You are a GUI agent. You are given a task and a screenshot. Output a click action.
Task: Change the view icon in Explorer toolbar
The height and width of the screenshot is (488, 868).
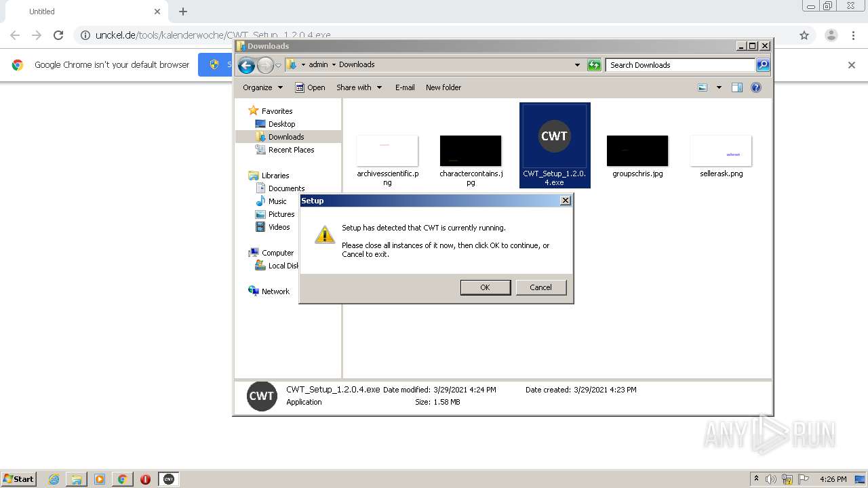[703, 87]
